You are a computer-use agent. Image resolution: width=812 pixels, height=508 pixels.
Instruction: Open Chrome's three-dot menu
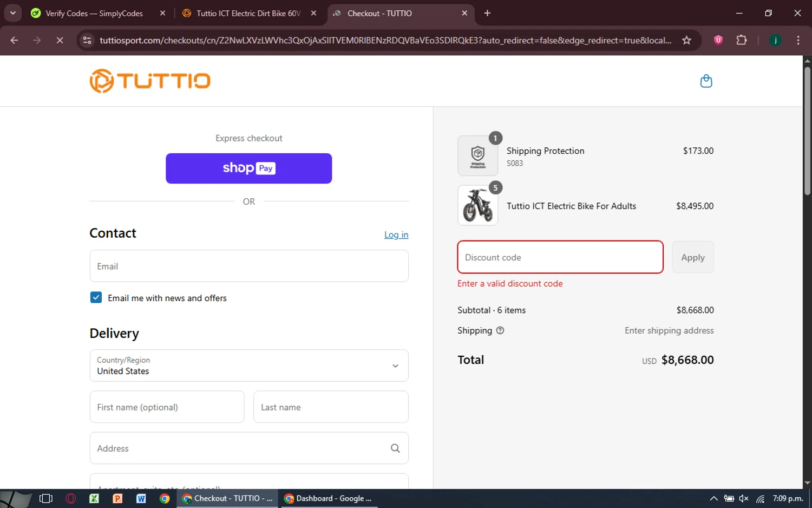pos(798,40)
